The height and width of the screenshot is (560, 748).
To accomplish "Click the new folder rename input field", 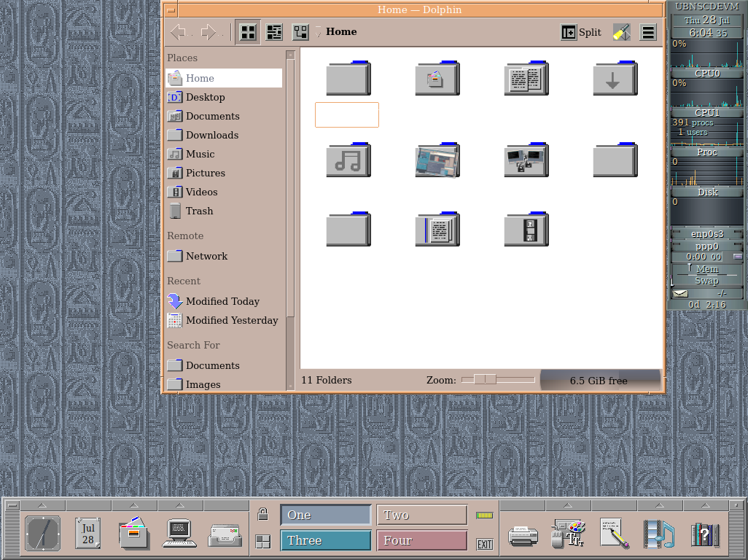I will [346, 114].
